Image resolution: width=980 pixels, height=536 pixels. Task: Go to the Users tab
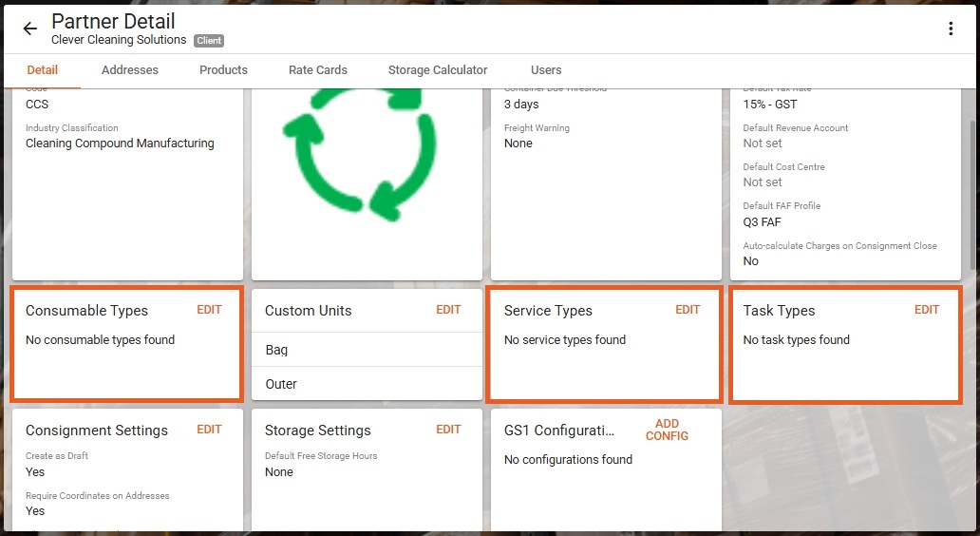(x=546, y=70)
